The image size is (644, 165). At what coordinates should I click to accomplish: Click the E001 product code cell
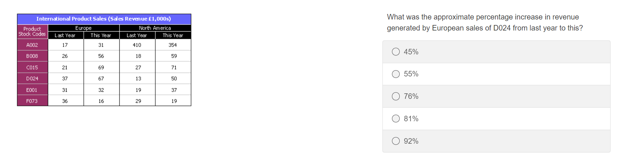32,90
